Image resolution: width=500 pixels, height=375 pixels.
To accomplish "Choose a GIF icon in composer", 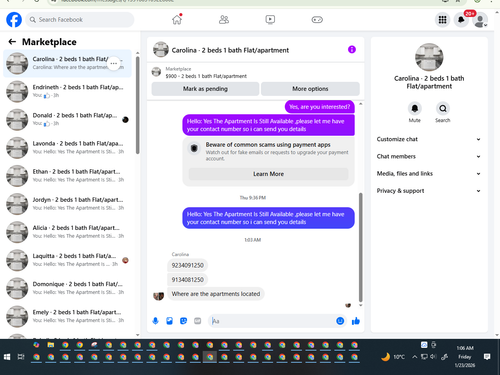I will 198,321.
